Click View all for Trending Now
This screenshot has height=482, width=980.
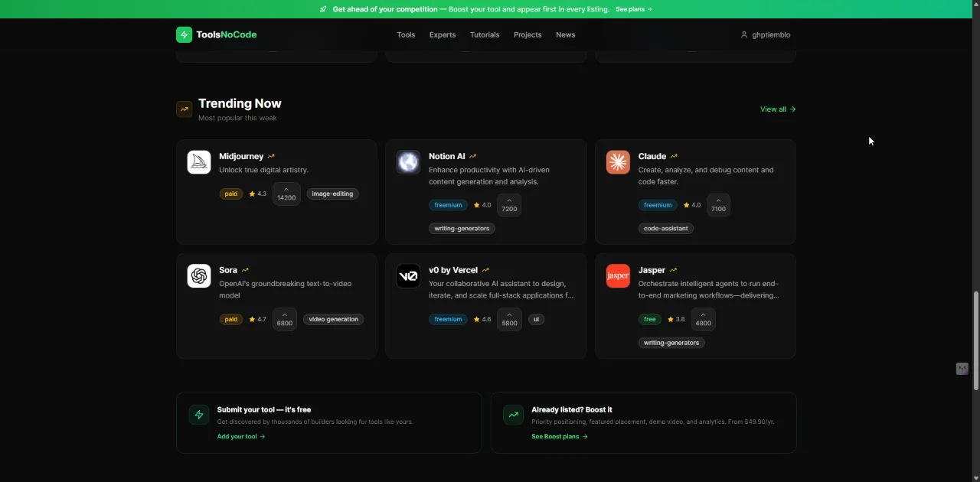(x=777, y=109)
